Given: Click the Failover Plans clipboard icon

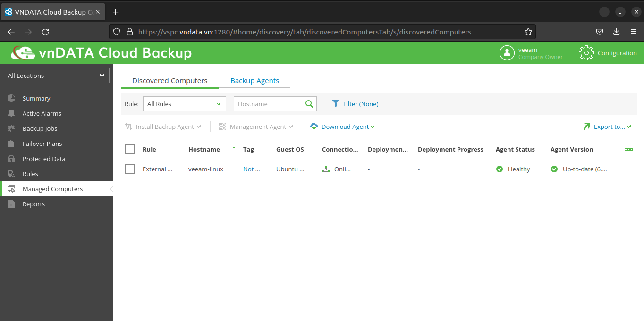Looking at the screenshot, I should coord(12,144).
